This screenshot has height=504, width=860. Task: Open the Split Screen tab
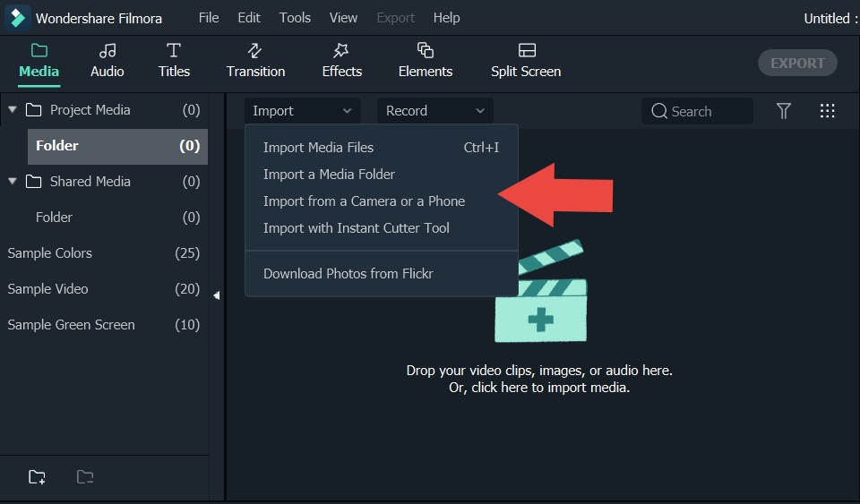coord(526,61)
